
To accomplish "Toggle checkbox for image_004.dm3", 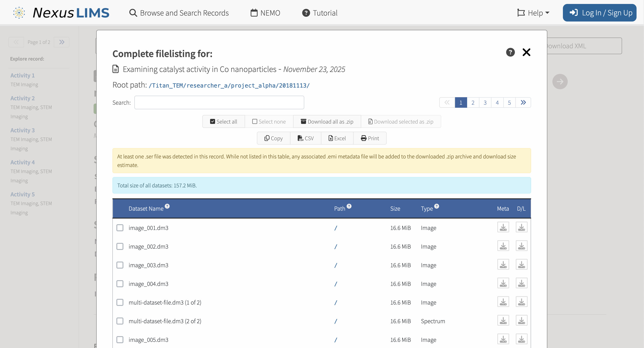I will pos(120,284).
